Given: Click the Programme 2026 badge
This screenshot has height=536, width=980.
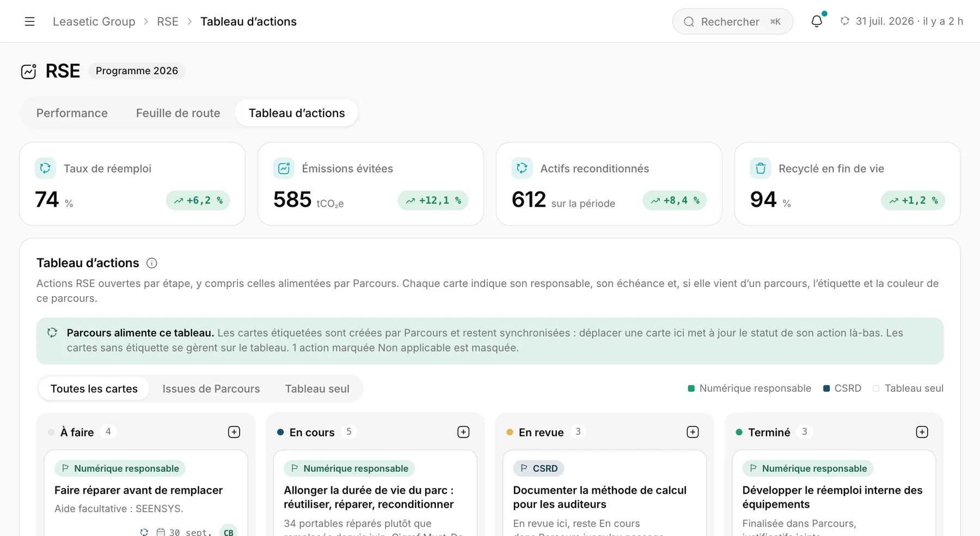Looking at the screenshot, I should [x=137, y=71].
